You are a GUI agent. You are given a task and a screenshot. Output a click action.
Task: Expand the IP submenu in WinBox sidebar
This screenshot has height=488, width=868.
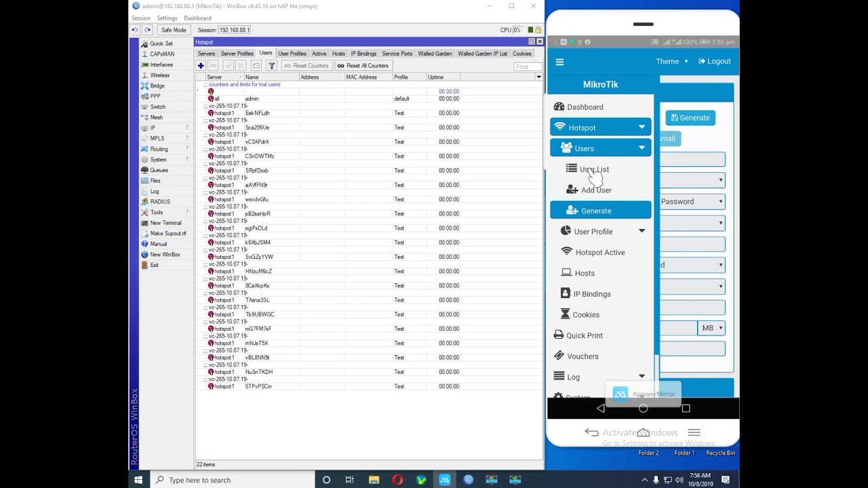pyautogui.click(x=188, y=128)
